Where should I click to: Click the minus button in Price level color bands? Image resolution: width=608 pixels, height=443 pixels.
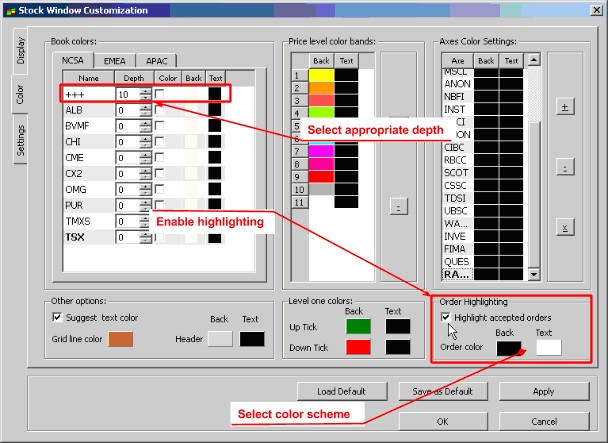(x=398, y=207)
